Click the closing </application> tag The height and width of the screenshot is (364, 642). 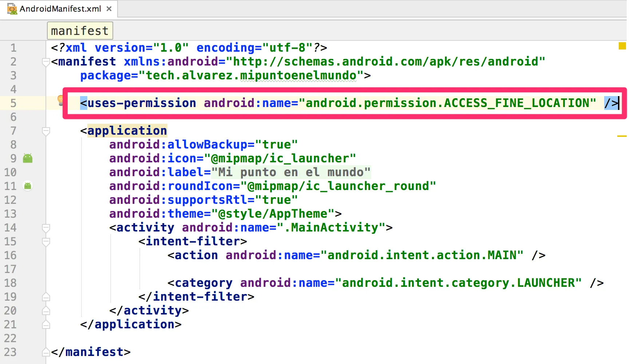[131, 324]
